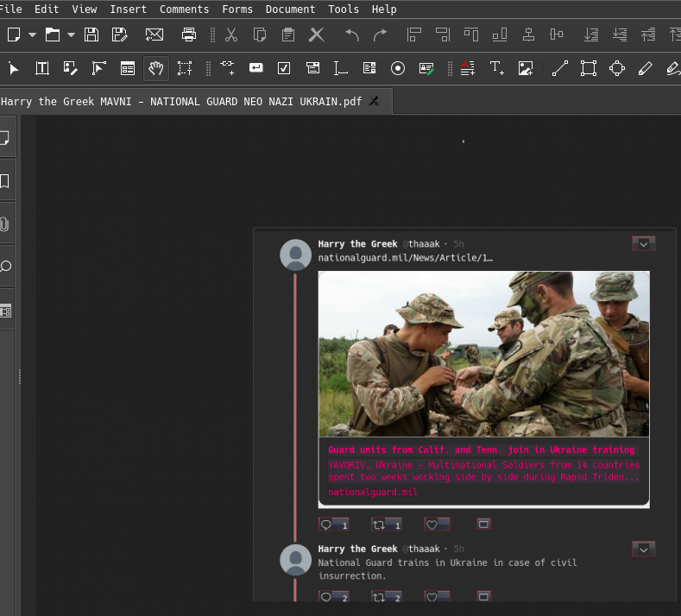Select the Pencil drawing tool
681x616 pixels.
(x=646, y=68)
